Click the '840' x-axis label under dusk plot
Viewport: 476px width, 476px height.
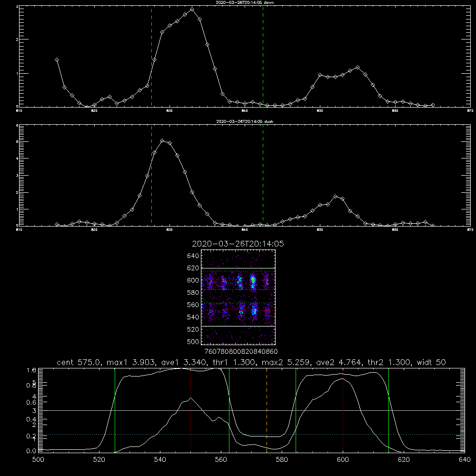coord(245,230)
